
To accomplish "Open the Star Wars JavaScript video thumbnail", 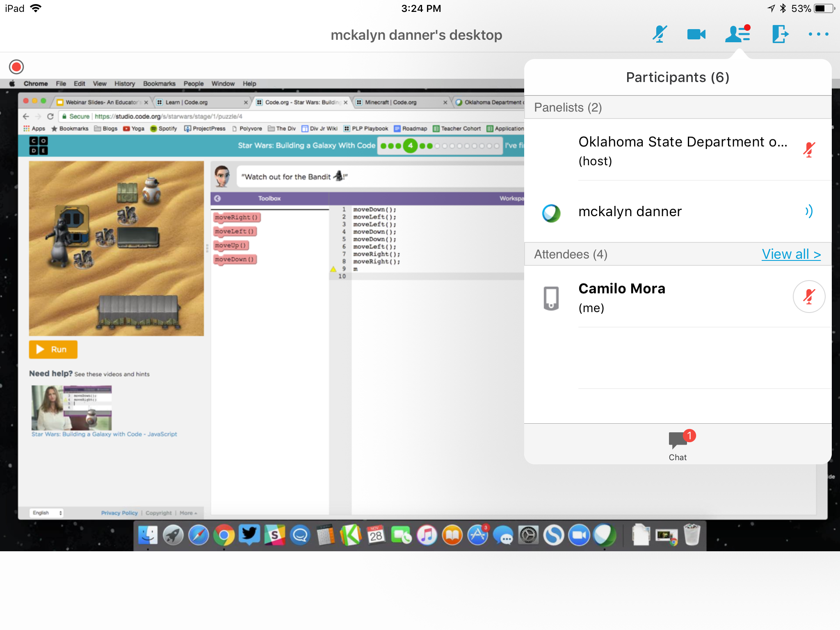I will pos(72,408).
